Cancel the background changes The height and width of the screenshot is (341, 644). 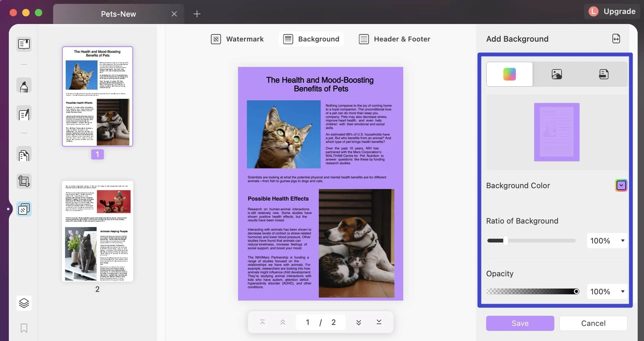tap(593, 323)
